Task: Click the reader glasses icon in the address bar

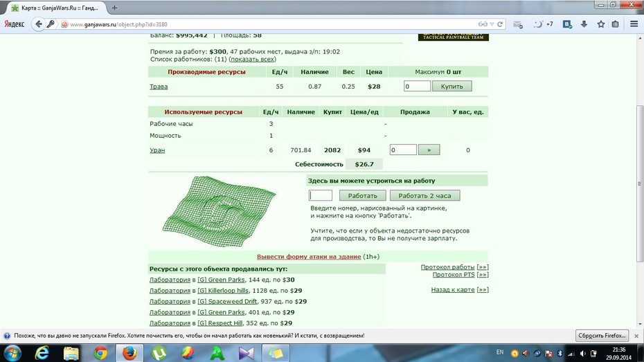Action: click(x=483, y=24)
